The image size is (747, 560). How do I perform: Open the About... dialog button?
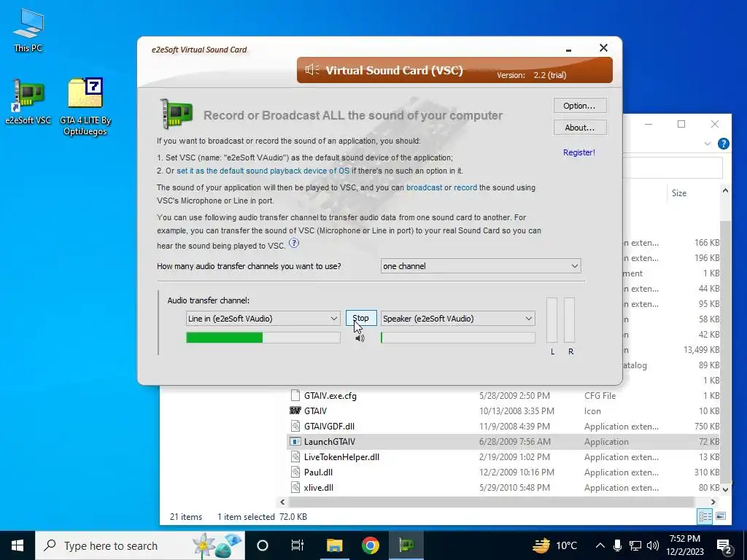(579, 128)
